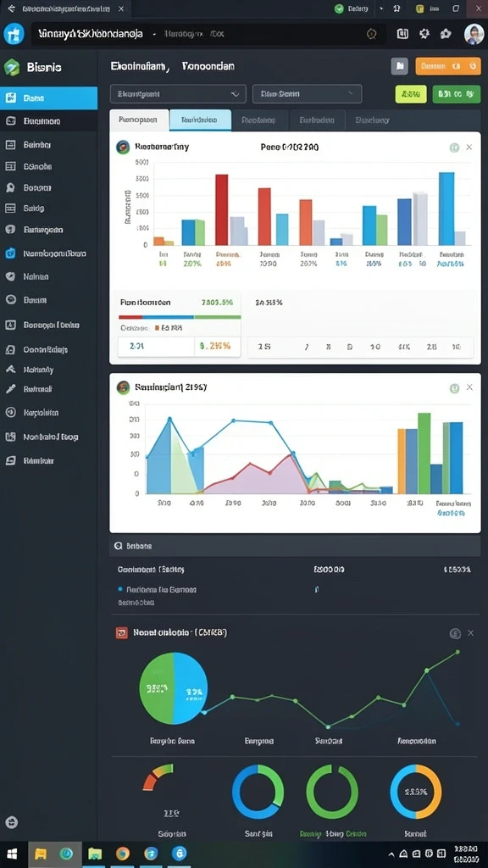Viewport: 488px width, 868px height.
Task: Click the user profile avatar picture
Action: 474,34
